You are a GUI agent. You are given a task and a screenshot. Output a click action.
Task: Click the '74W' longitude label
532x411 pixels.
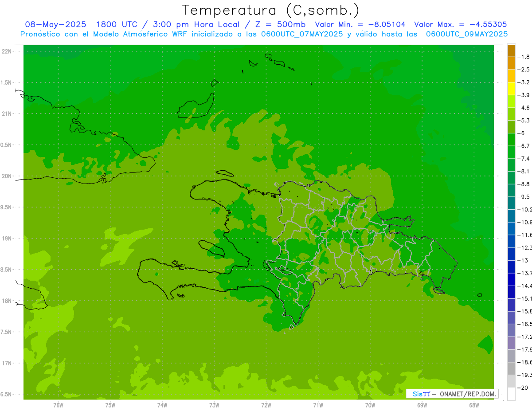pos(162,405)
